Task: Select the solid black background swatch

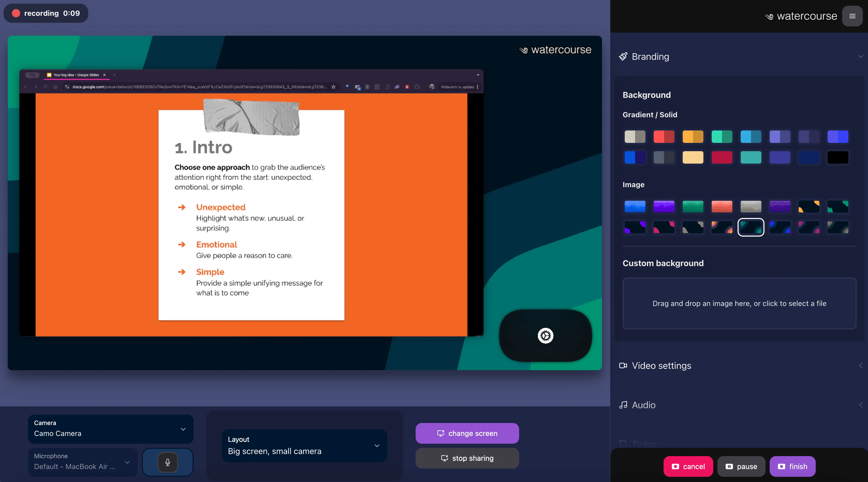Action: tap(838, 157)
